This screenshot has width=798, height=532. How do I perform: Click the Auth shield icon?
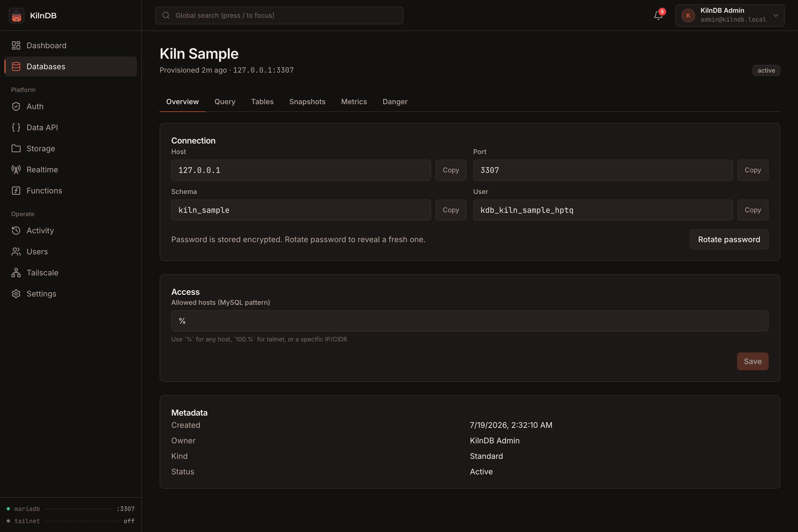coord(16,106)
